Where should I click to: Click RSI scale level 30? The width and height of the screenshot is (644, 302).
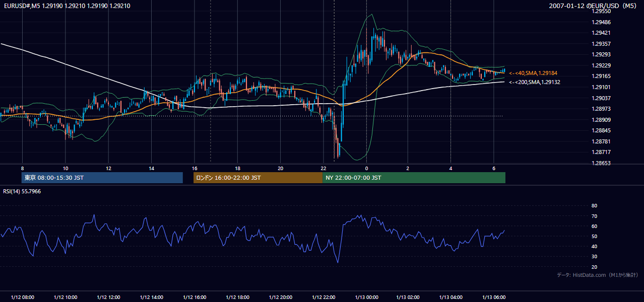[594, 257]
